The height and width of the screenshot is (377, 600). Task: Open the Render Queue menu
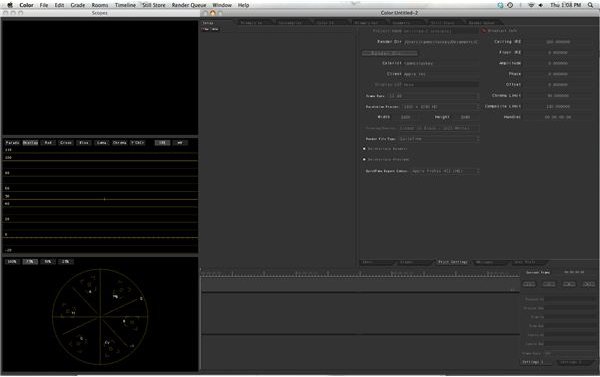[x=189, y=5]
